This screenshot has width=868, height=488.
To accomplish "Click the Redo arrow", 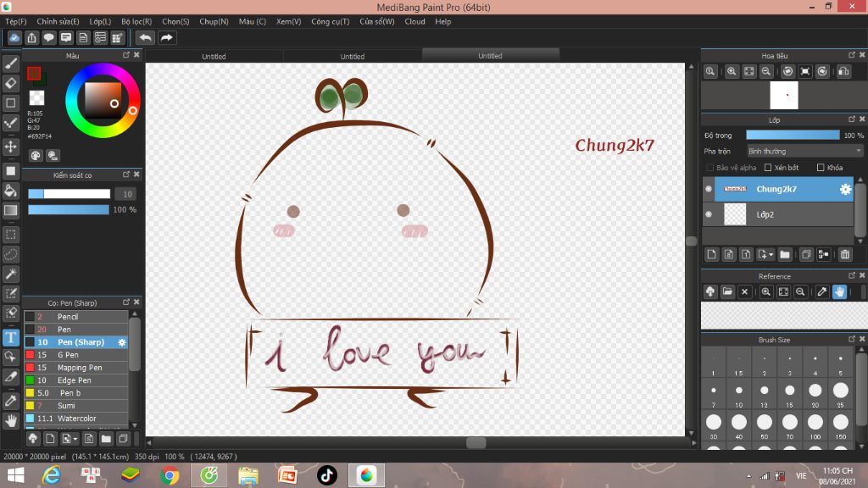I will (166, 37).
